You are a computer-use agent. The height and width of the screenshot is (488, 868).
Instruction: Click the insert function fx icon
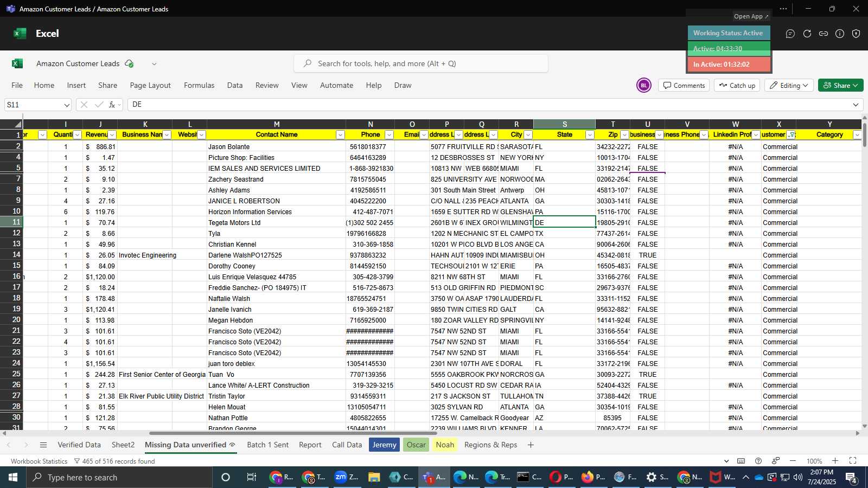112,105
